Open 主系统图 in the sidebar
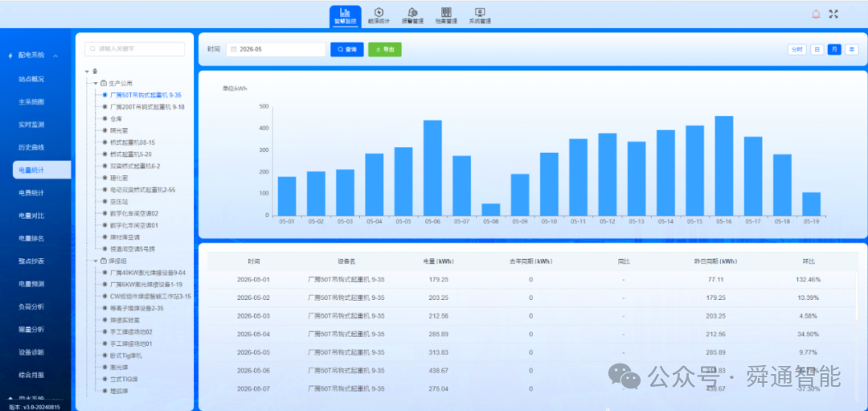 pyautogui.click(x=31, y=102)
